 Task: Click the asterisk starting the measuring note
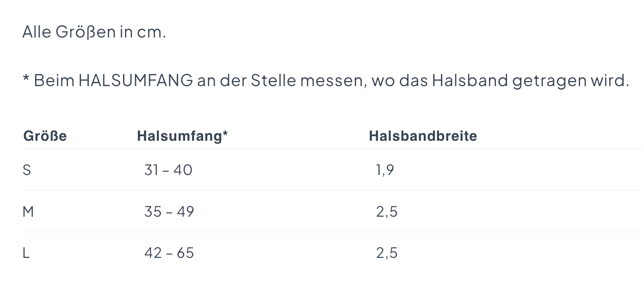(x=26, y=79)
